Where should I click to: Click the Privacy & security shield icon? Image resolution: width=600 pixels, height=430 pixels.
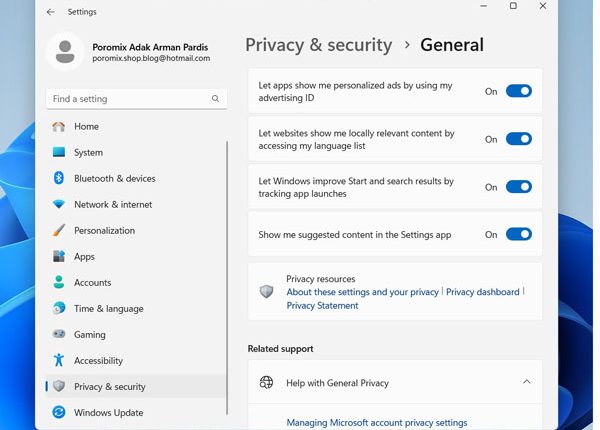[x=59, y=386]
